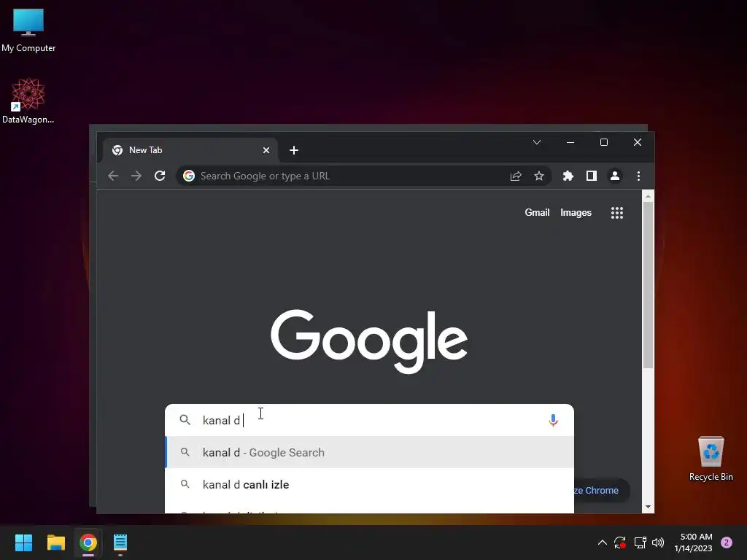Select 'kanal d - Google Search' suggestion
This screenshot has width=747, height=560.
369,452
